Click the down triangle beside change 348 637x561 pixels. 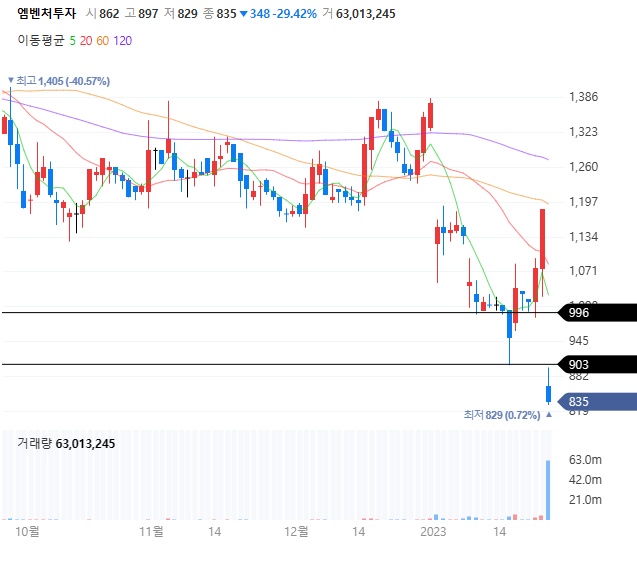243,14
